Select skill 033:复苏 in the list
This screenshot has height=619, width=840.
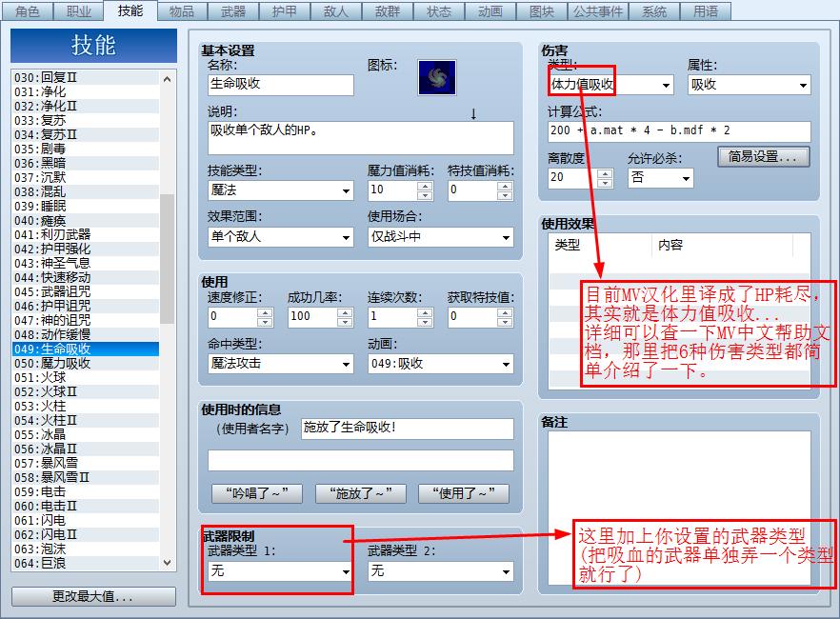tap(86, 121)
